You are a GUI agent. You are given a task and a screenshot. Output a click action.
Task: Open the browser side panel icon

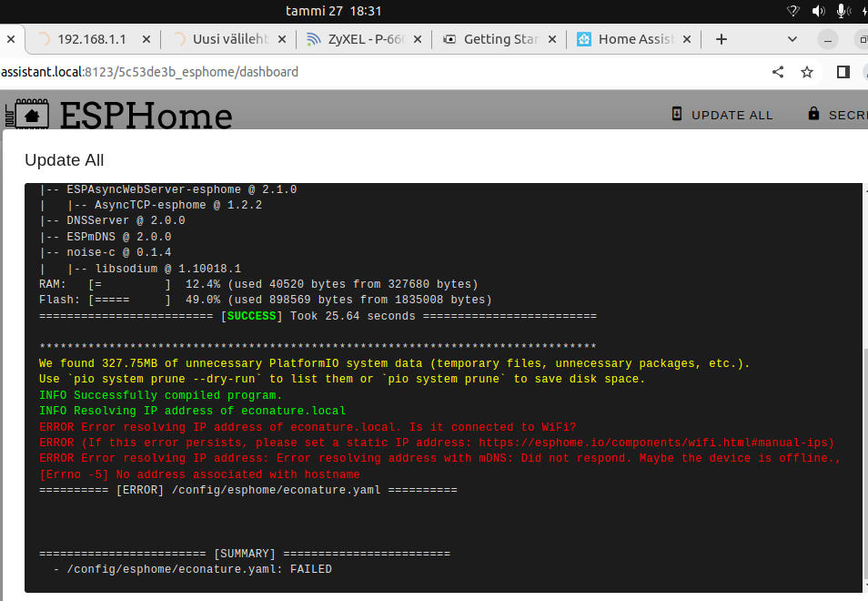click(x=842, y=71)
